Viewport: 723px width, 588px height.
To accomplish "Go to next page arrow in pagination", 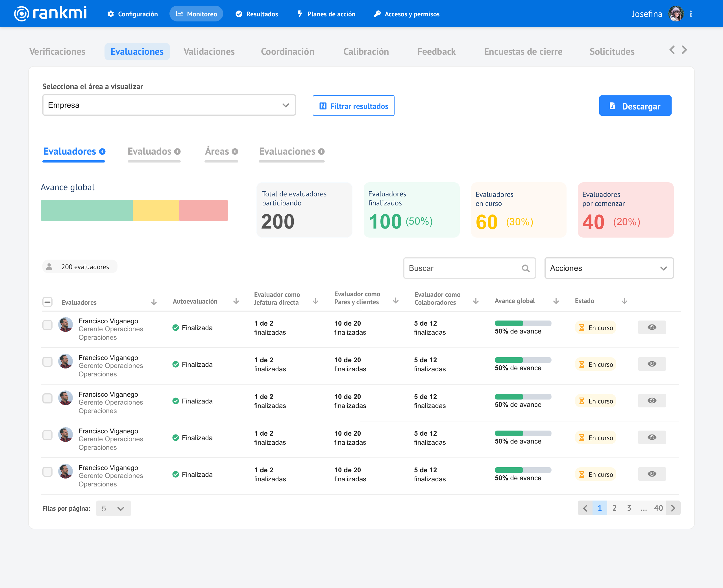I will pos(673,508).
